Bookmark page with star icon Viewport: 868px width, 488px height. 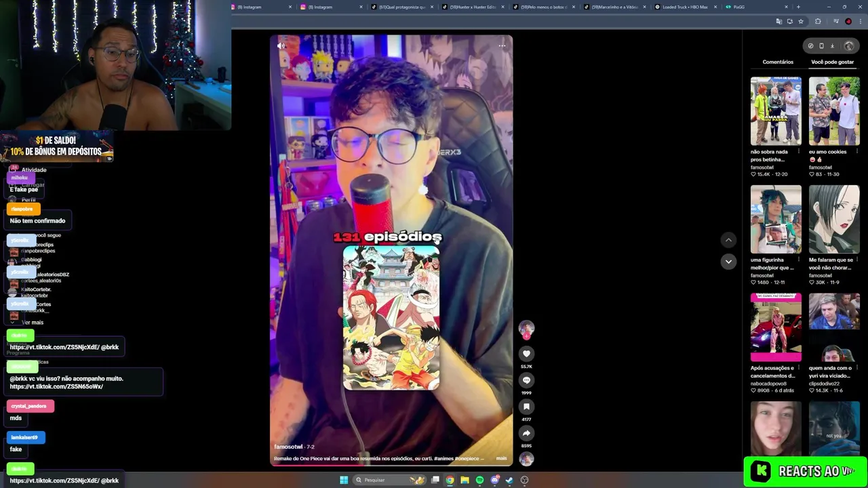click(801, 22)
